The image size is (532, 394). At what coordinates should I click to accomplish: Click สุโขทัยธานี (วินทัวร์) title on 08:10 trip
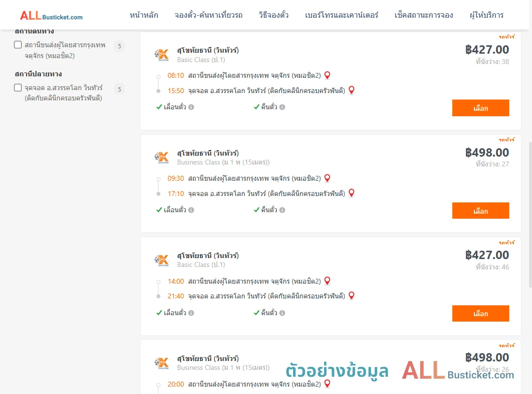coord(208,50)
